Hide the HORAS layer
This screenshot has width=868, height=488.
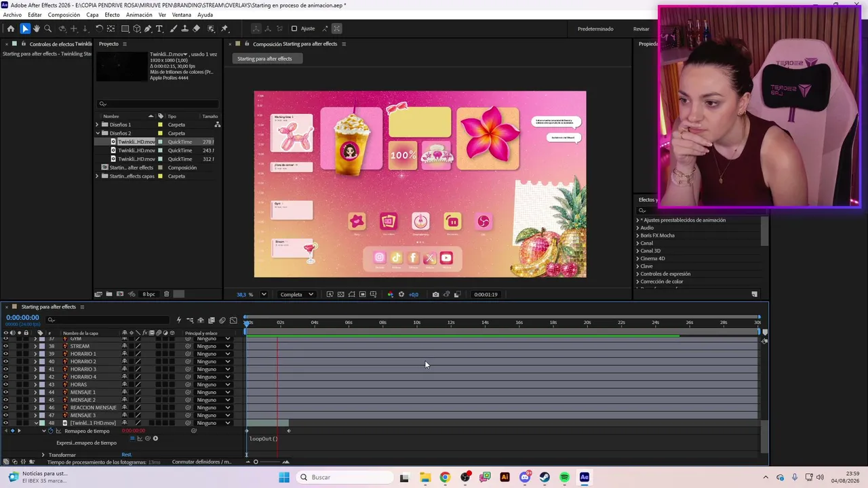(6, 384)
